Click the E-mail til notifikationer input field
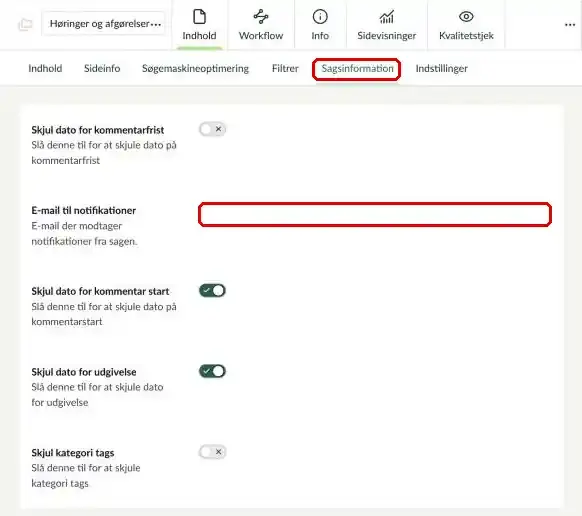Image resolution: width=582 pixels, height=516 pixels. pos(375,214)
